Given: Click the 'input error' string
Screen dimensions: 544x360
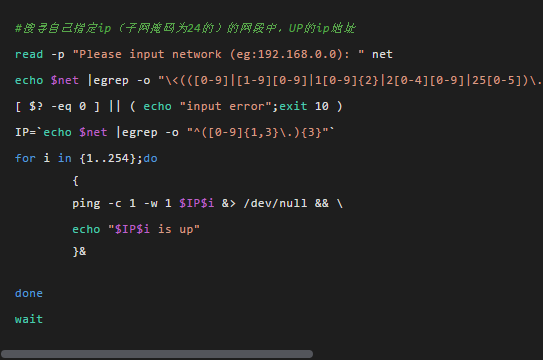Looking at the screenshot, I should click(225, 106).
